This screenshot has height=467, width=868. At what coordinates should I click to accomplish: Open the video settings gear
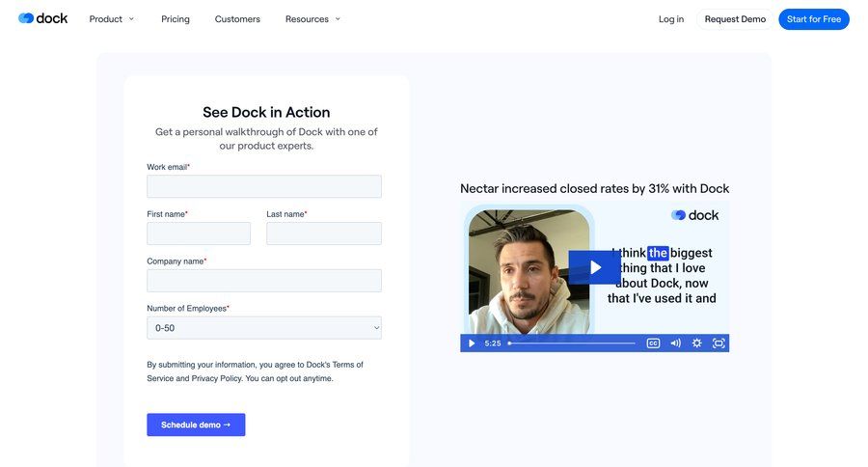697,343
